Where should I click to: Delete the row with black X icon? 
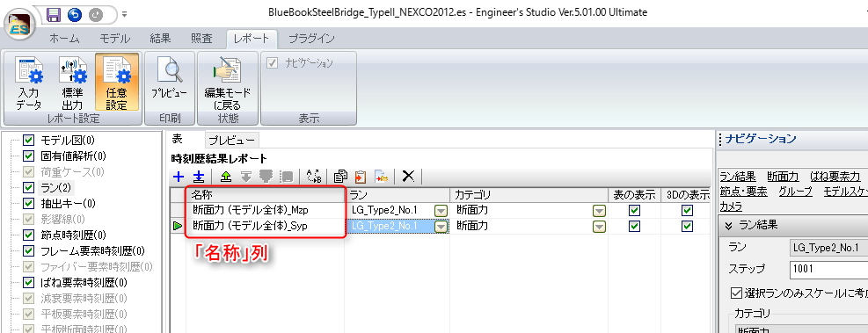[409, 177]
